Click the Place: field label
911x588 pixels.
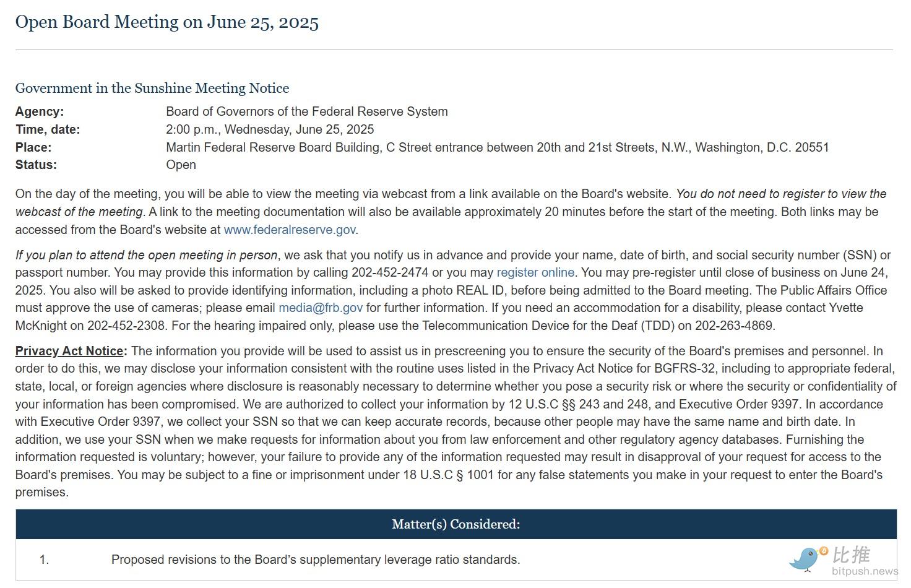pyautogui.click(x=33, y=147)
